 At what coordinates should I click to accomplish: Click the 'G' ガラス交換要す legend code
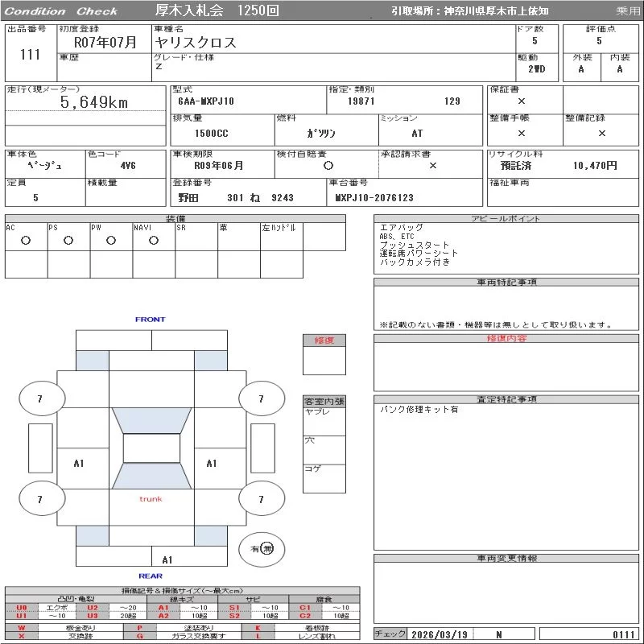139,636
